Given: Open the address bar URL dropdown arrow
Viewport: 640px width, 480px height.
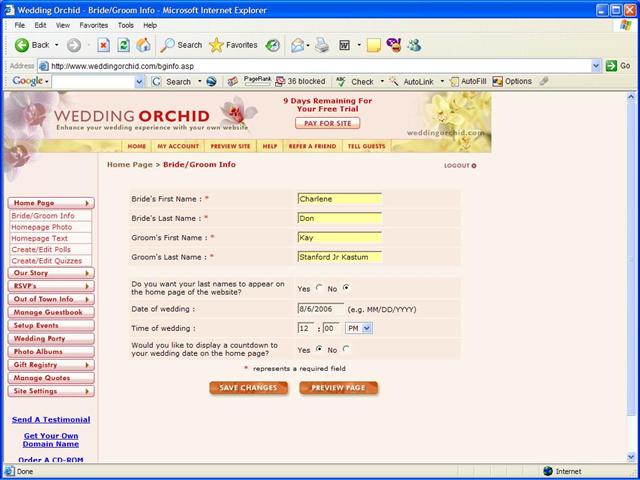Looking at the screenshot, I should point(596,66).
